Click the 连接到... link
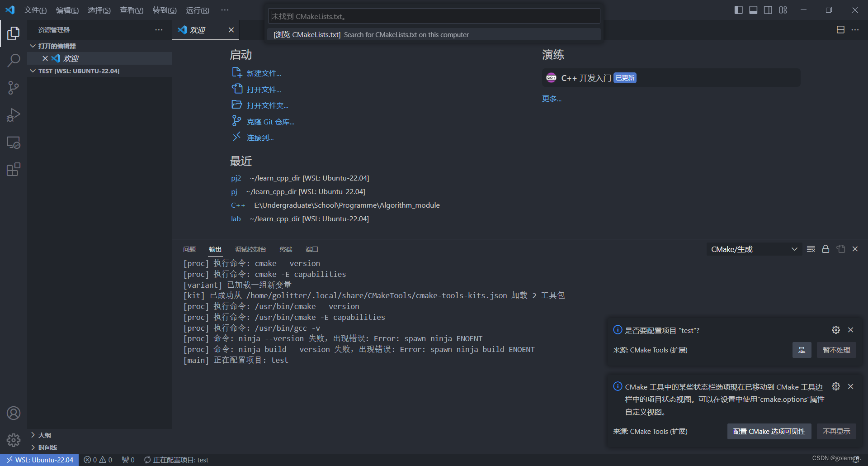The width and height of the screenshot is (868, 466). pyautogui.click(x=260, y=138)
